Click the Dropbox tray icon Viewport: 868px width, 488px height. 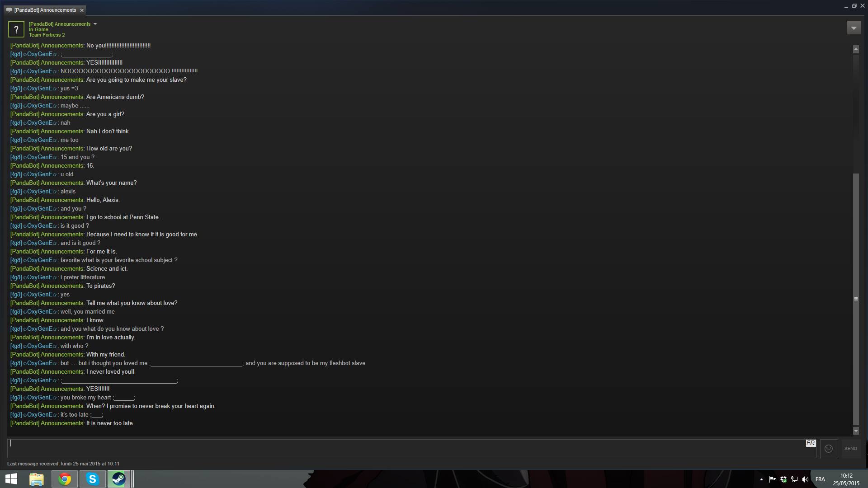tap(783, 479)
